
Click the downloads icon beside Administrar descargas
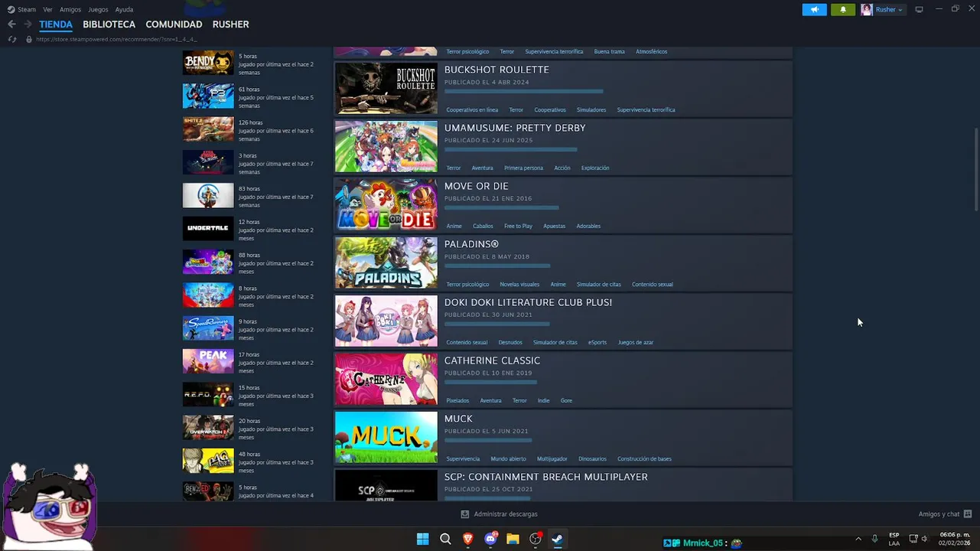click(464, 514)
